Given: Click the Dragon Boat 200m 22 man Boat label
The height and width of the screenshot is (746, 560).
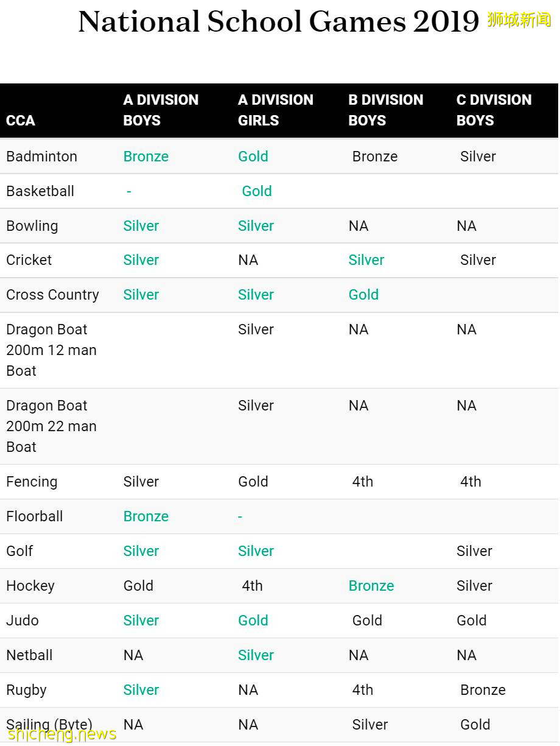Looking at the screenshot, I should tap(51, 426).
